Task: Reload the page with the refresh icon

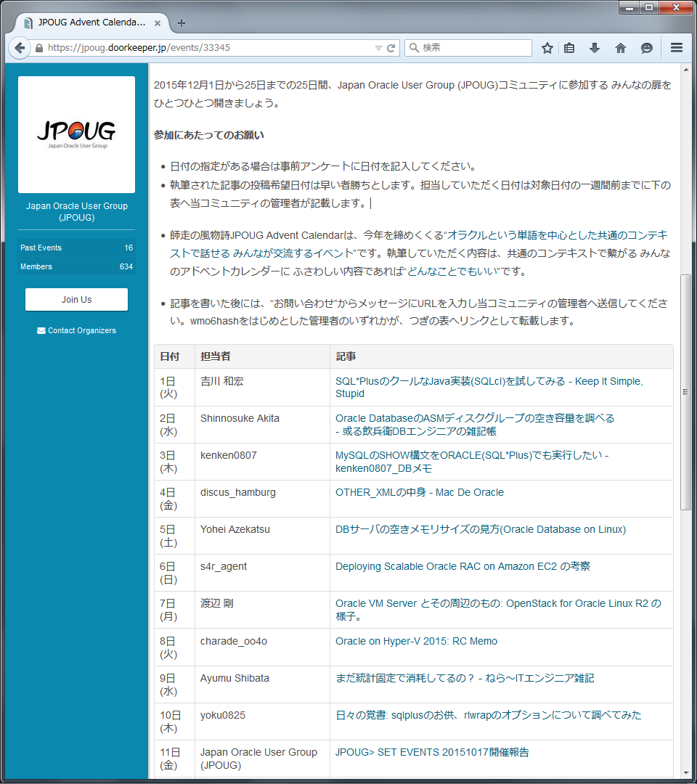Action: pos(391,48)
